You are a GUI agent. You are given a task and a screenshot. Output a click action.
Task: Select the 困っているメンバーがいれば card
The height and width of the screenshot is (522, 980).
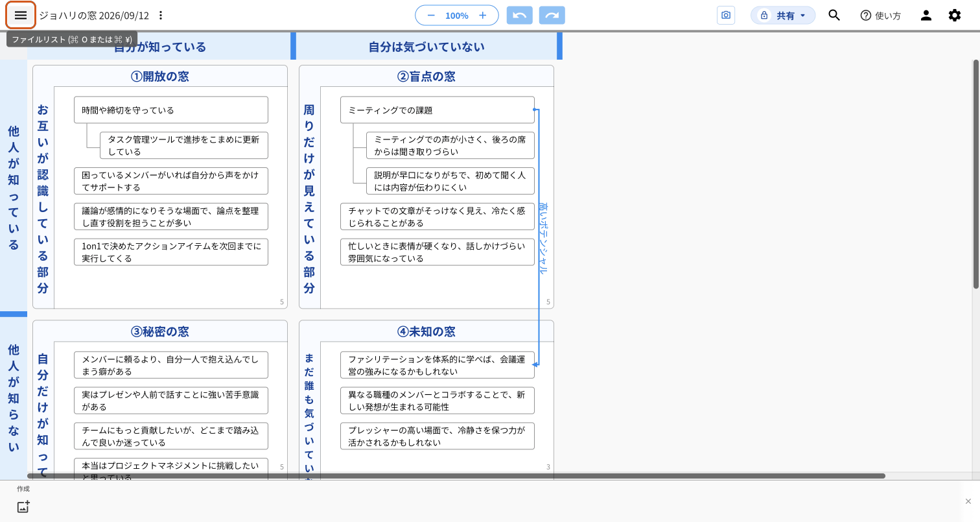pyautogui.click(x=171, y=181)
